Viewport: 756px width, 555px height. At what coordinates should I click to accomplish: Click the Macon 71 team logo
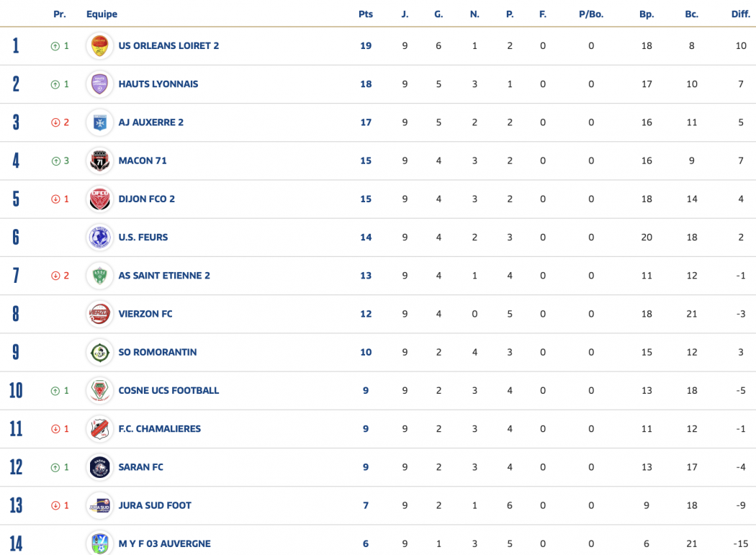click(x=99, y=161)
